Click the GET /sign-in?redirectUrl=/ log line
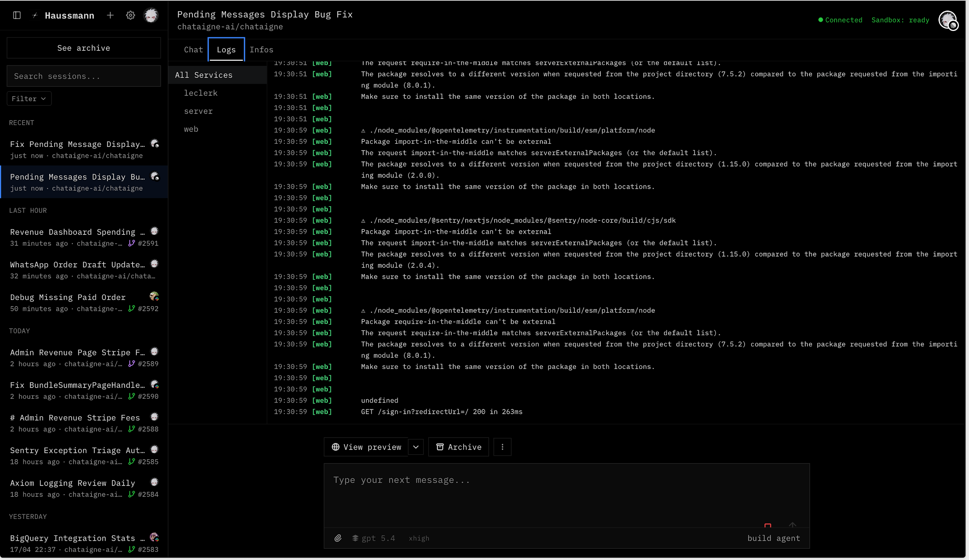This screenshot has width=969, height=560. (441, 412)
